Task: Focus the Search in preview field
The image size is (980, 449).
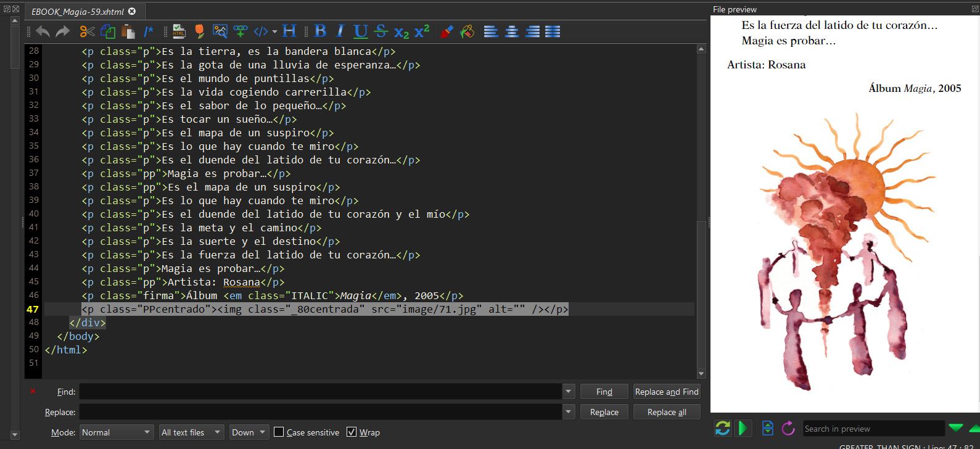Action: coord(873,429)
